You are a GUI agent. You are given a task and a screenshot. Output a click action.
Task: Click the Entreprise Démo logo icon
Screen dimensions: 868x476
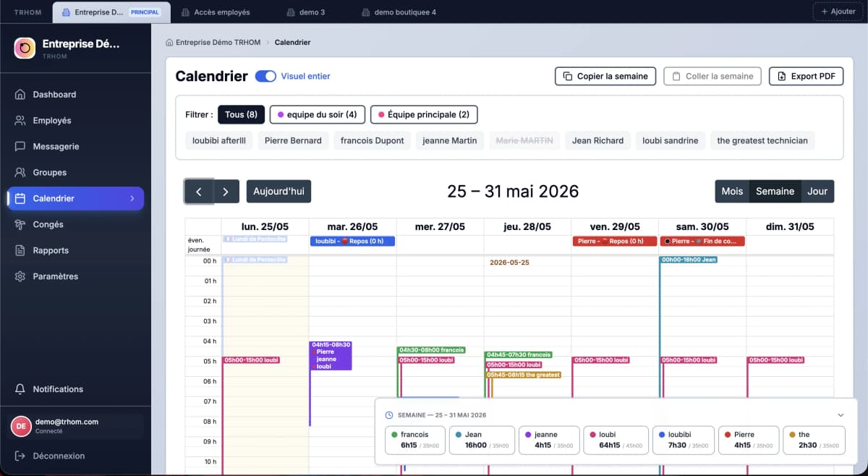25,48
